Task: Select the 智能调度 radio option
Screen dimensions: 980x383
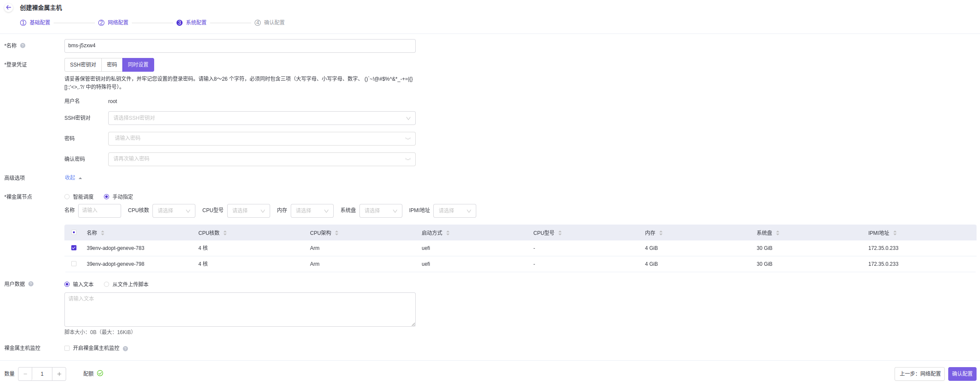Action: coord(67,197)
